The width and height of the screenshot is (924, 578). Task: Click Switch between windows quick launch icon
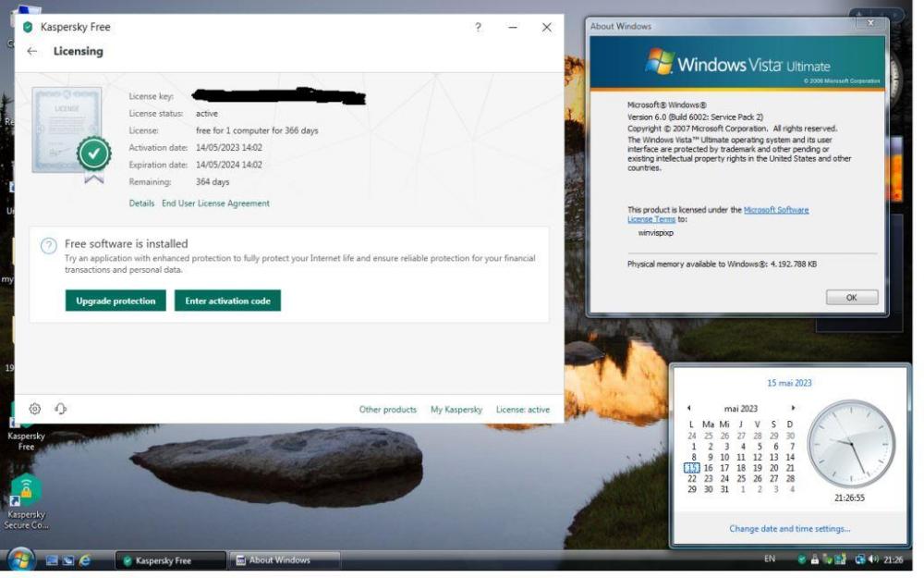click(68, 560)
